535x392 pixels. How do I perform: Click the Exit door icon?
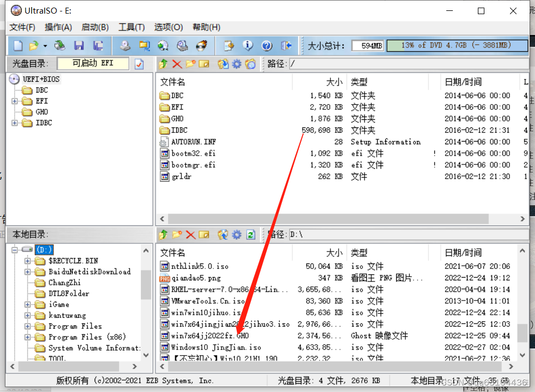[x=286, y=45]
